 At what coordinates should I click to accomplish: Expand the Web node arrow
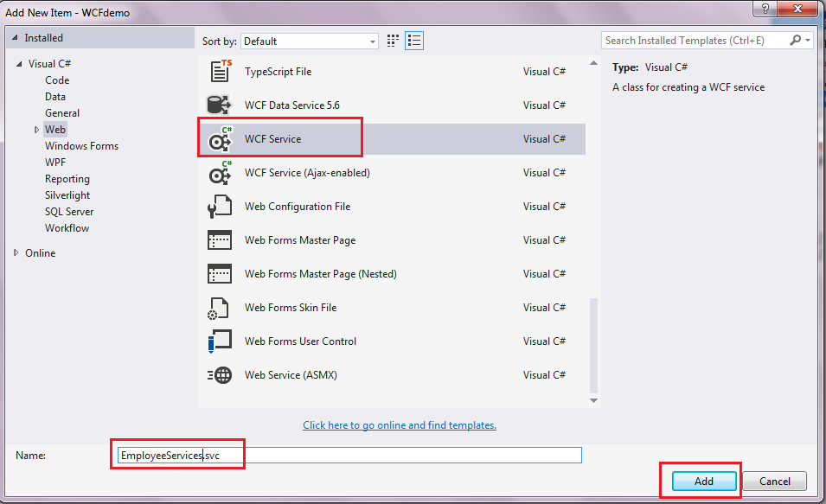click(36, 130)
